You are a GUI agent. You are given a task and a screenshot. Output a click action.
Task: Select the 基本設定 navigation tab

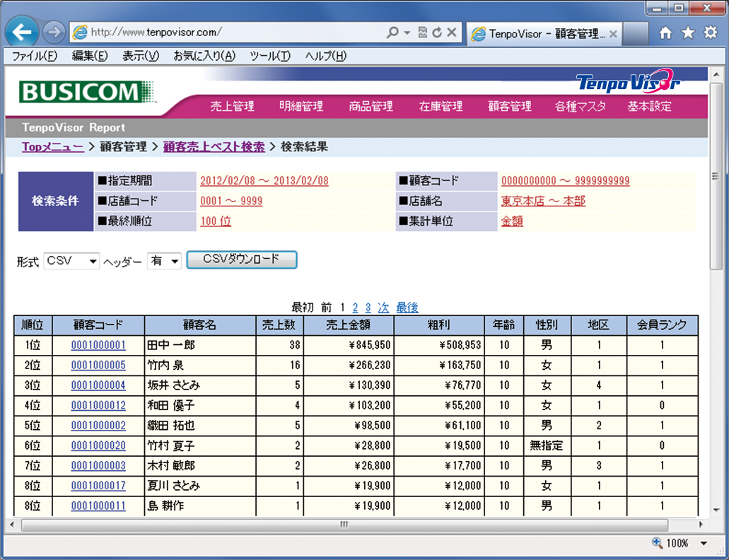[650, 107]
